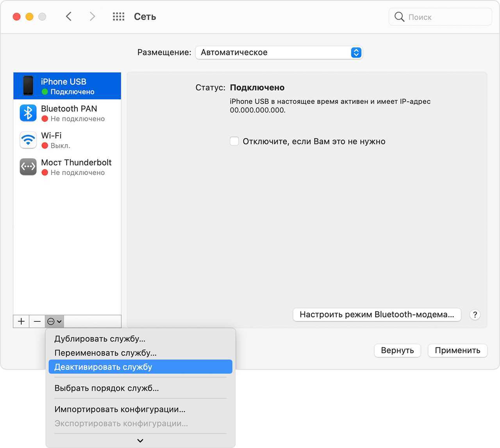Viewport: 500px width, 448px height.
Task: Open the Размещение dropdown
Action: pyautogui.click(x=279, y=52)
